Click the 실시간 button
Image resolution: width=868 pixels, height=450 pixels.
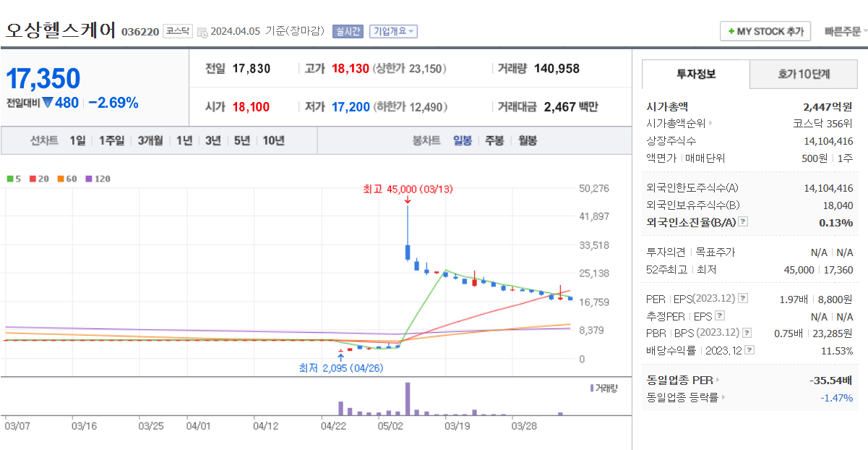348,31
